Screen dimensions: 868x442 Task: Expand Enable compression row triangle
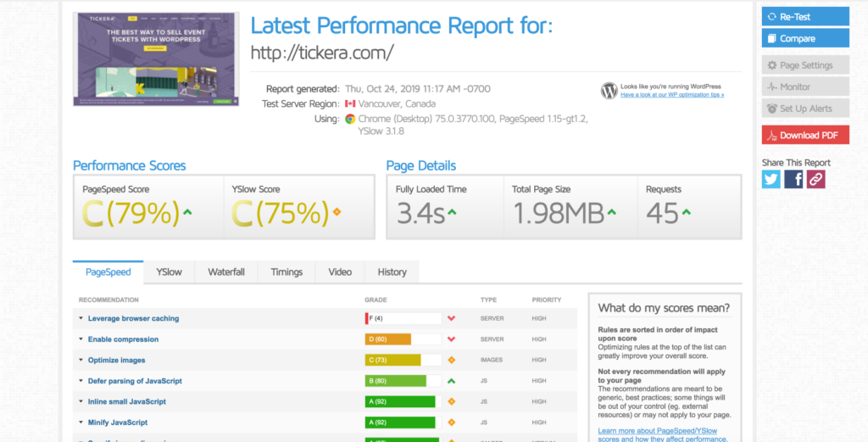(81, 339)
